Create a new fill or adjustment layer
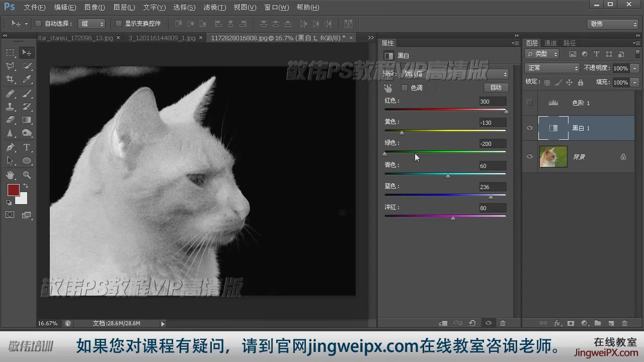The image size is (644, 362). coord(584,323)
